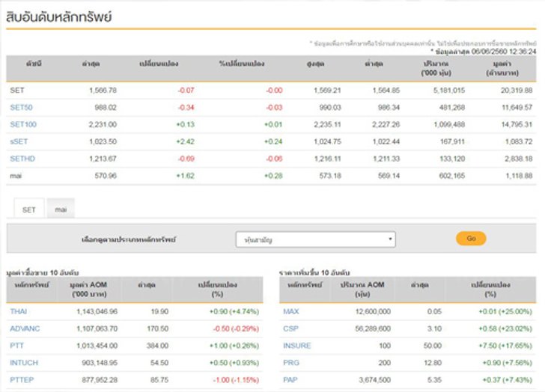Select PAP volume 3,674,500
This screenshot has width=545, height=392.
[x=374, y=380]
